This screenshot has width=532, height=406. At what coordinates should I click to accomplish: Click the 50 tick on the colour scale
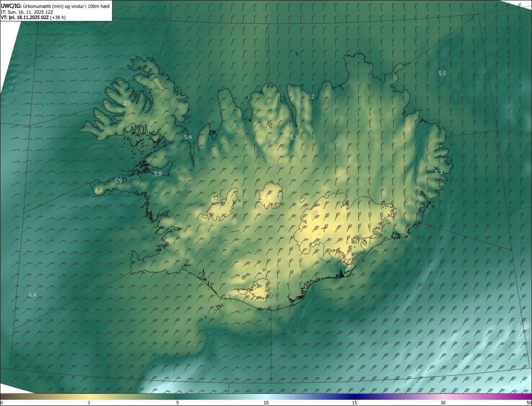(529, 403)
